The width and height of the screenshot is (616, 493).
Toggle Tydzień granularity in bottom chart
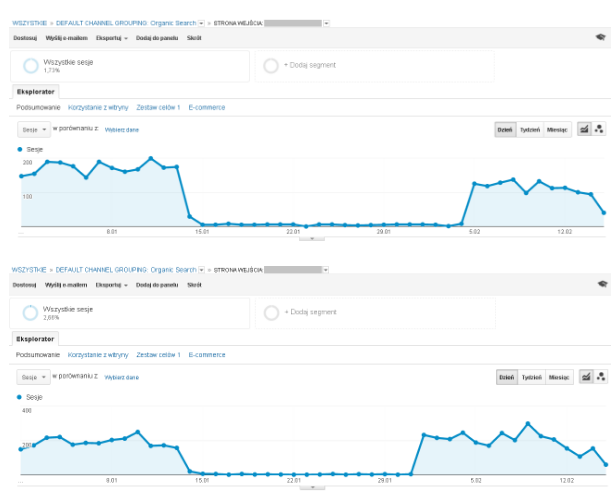[532, 377]
